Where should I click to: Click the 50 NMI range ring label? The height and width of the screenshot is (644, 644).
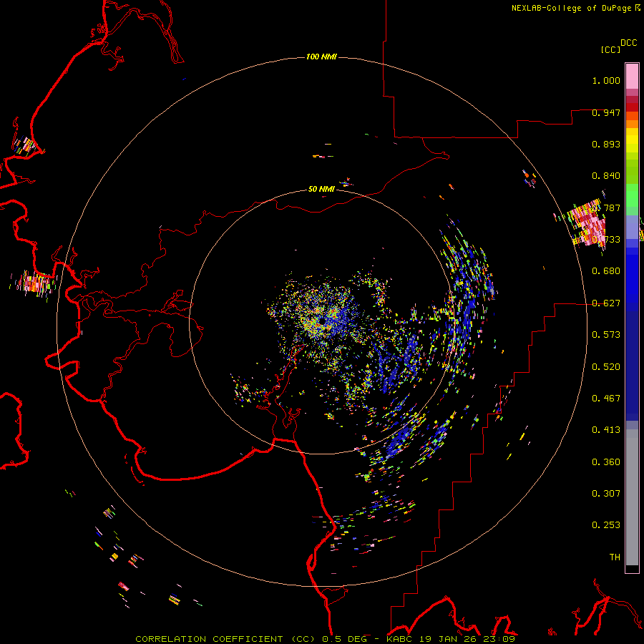[x=321, y=189]
